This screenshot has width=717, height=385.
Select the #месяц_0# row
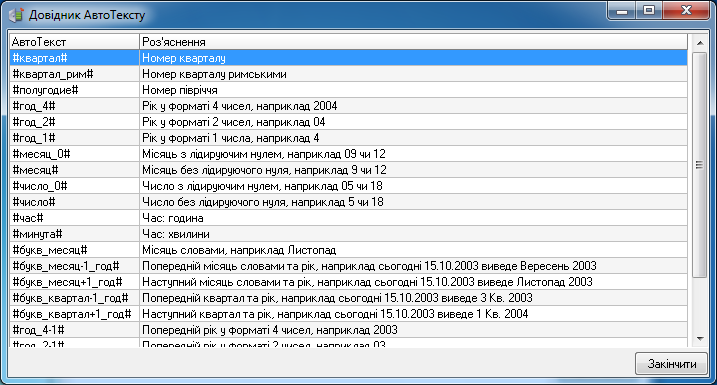point(348,154)
